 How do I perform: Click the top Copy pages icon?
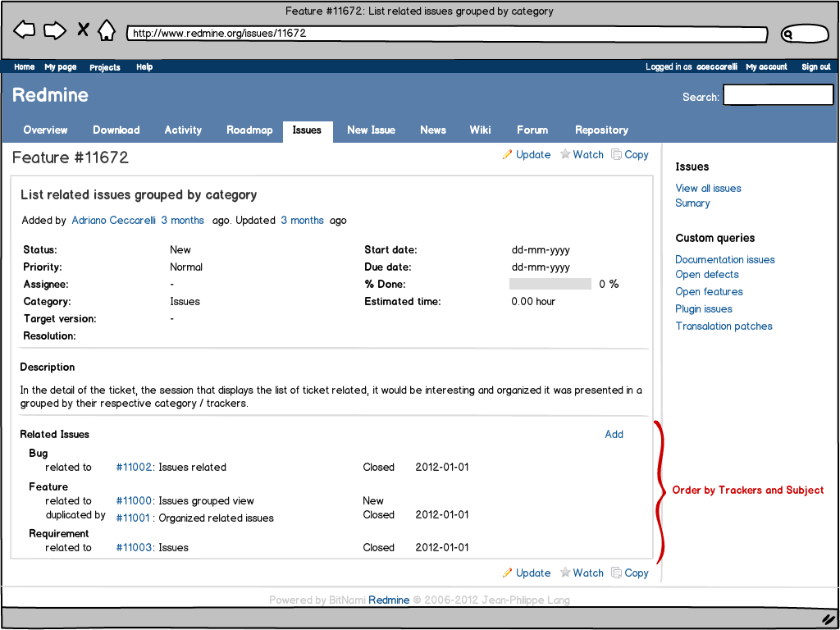tap(617, 155)
